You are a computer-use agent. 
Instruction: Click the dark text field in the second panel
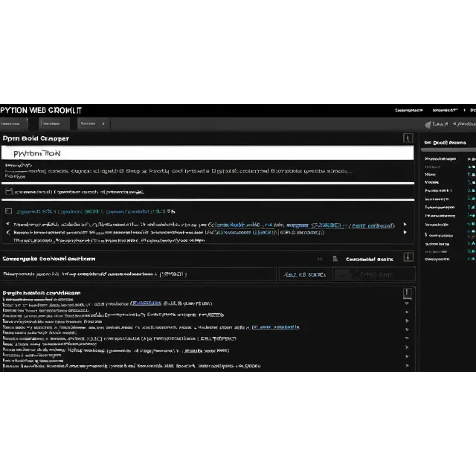pyautogui.click(x=138, y=274)
